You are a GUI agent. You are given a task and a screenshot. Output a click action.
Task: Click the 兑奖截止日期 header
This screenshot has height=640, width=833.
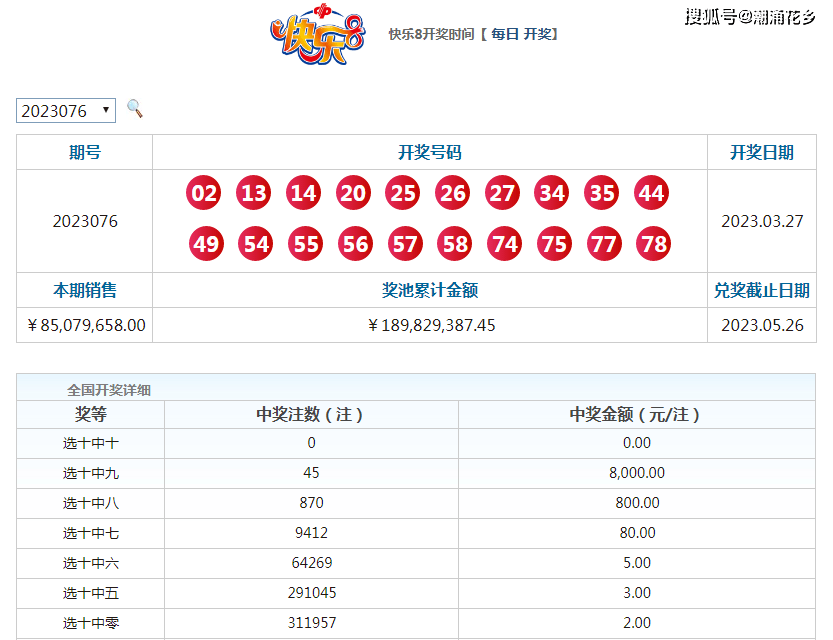[762, 290]
